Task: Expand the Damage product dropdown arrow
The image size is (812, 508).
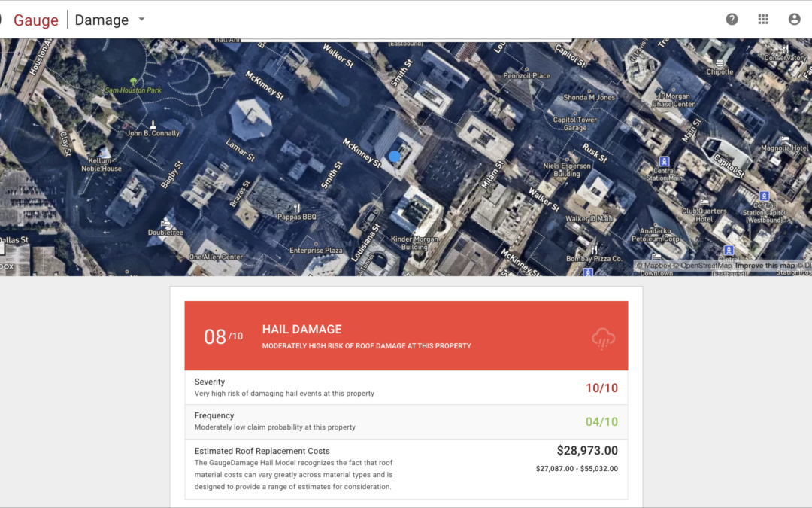Action: coord(141,19)
